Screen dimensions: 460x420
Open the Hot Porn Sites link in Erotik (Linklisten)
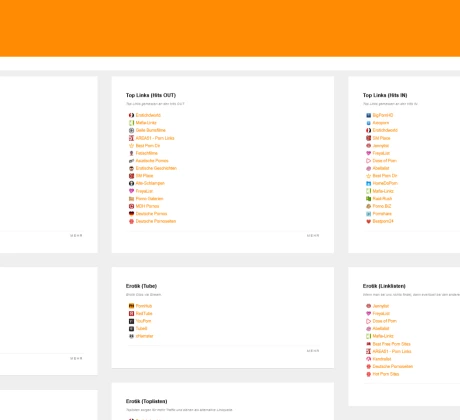pos(386,374)
